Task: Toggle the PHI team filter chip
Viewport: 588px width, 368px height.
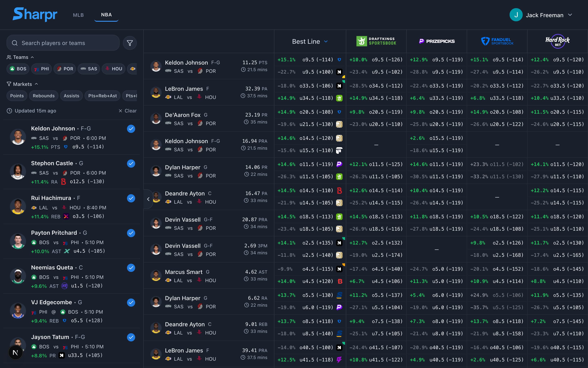Action: click(42, 69)
